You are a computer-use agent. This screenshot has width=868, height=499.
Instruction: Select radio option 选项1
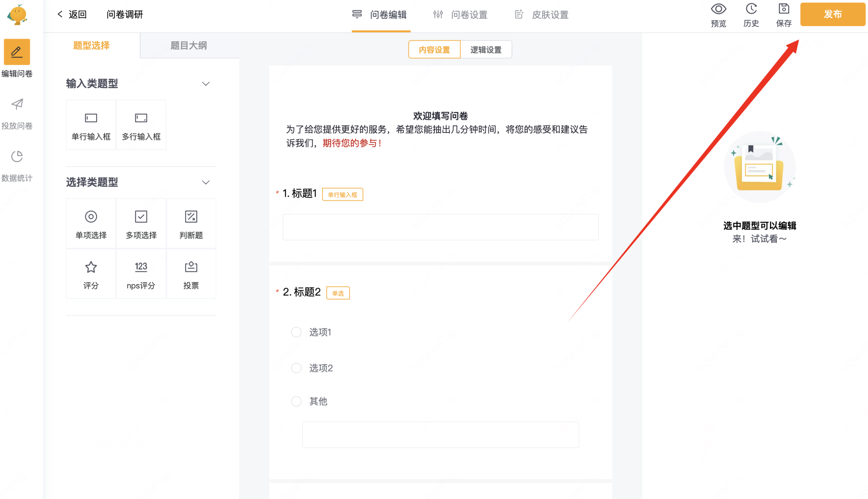coord(296,332)
